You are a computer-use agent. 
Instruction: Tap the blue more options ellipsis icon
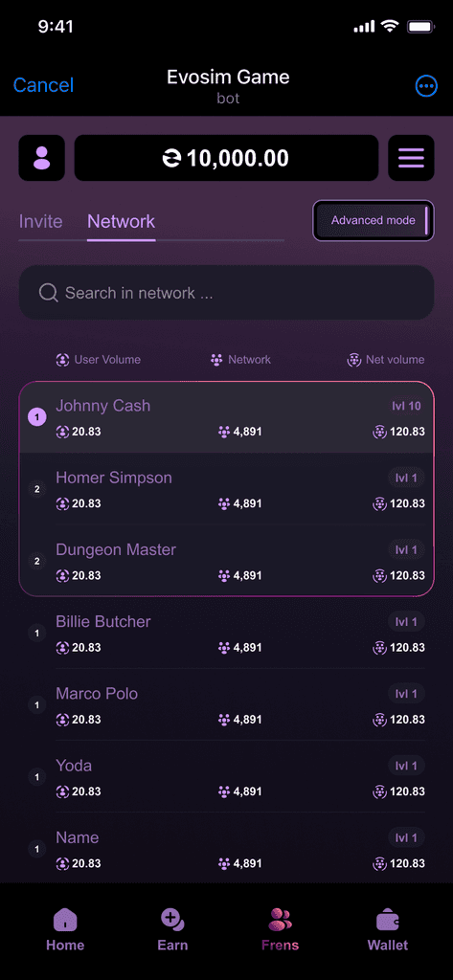tap(426, 86)
